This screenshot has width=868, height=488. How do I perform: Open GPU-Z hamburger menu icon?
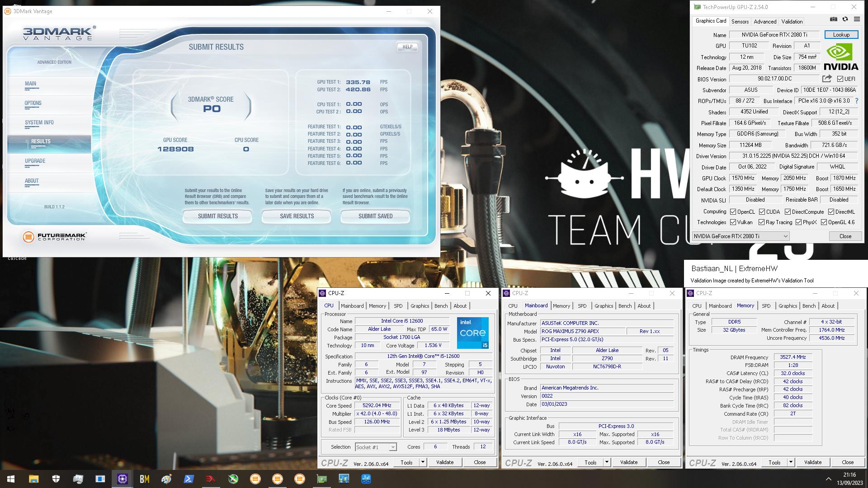click(857, 19)
